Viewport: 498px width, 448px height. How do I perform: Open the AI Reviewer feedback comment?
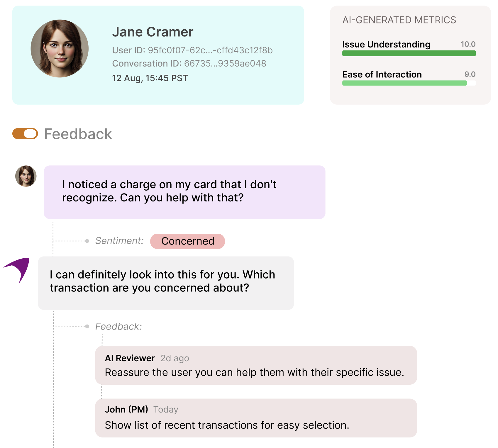pos(256,365)
